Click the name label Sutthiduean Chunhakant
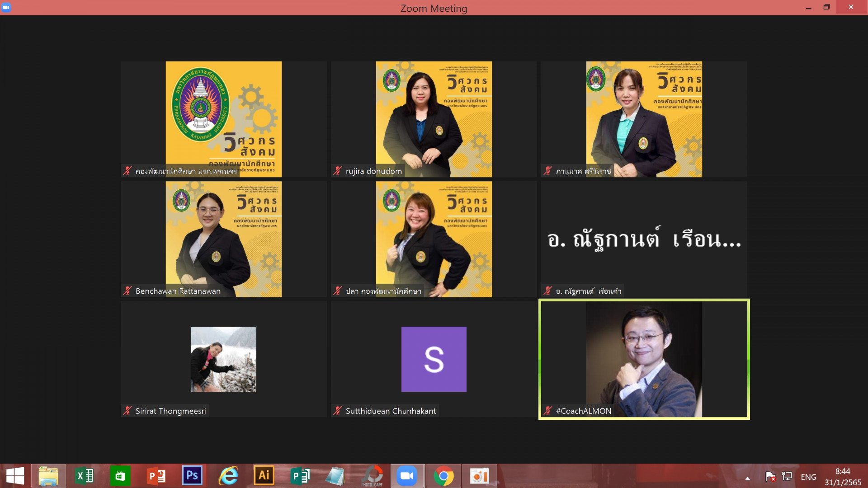Screen dimensions: 868x488 pos(391,411)
